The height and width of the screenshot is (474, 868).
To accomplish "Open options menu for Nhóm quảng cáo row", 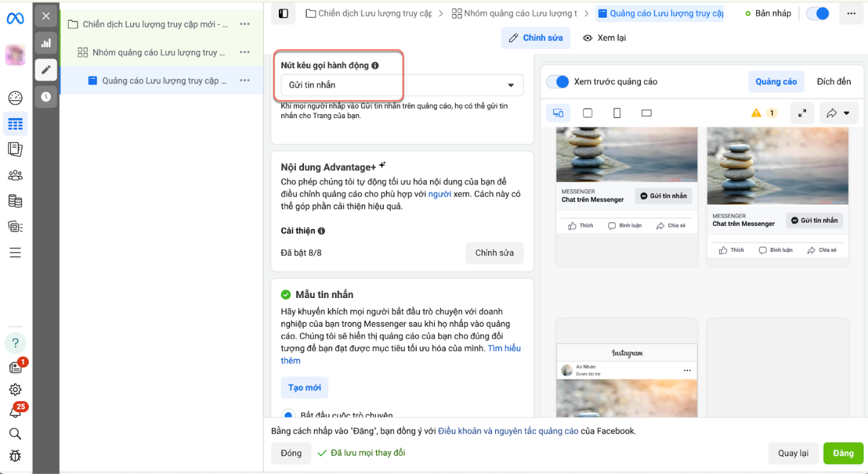I will (244, 52).
